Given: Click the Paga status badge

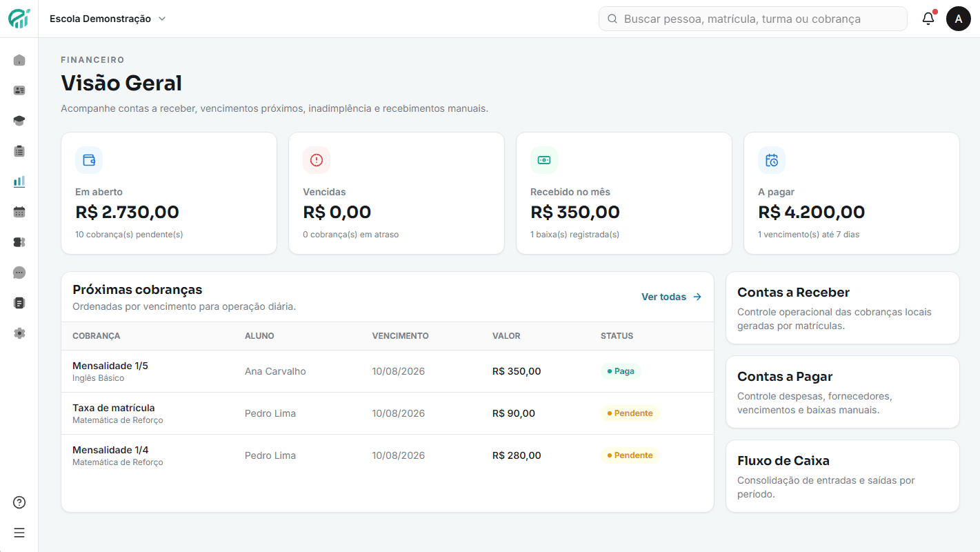Looking at the screenshot, I should click(x=621, y=371).
